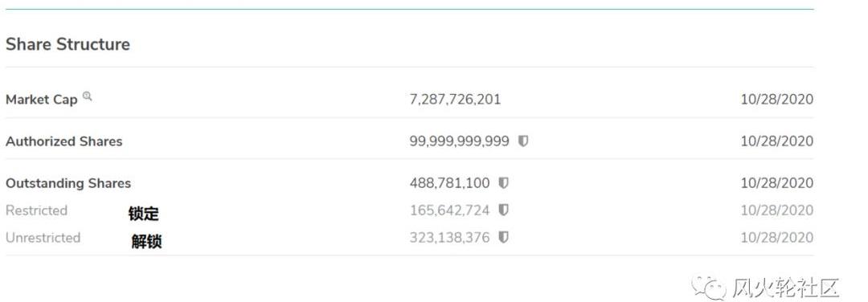Click the market cap value 7,287,726,201
The width and height of the screenshot is (868, 302).
coord(455,100)
